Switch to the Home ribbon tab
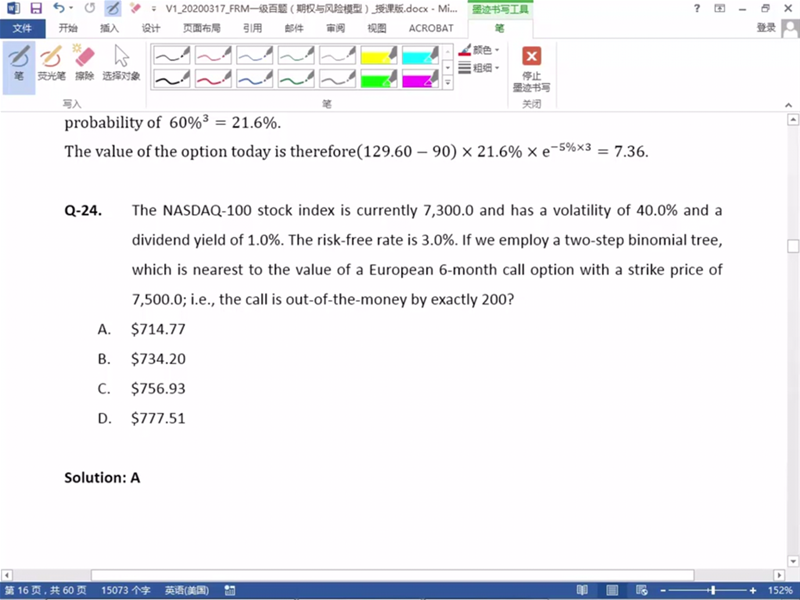Screen dimensions: 800x600 [68, 29]
